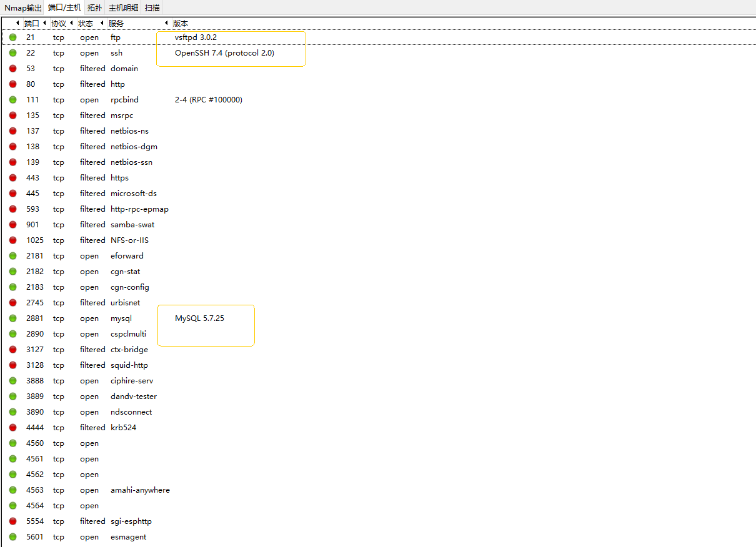The width and height of the screenshot is (756, 547).
Task: Click red filtered icon for port 53
Action: point(13,69)
